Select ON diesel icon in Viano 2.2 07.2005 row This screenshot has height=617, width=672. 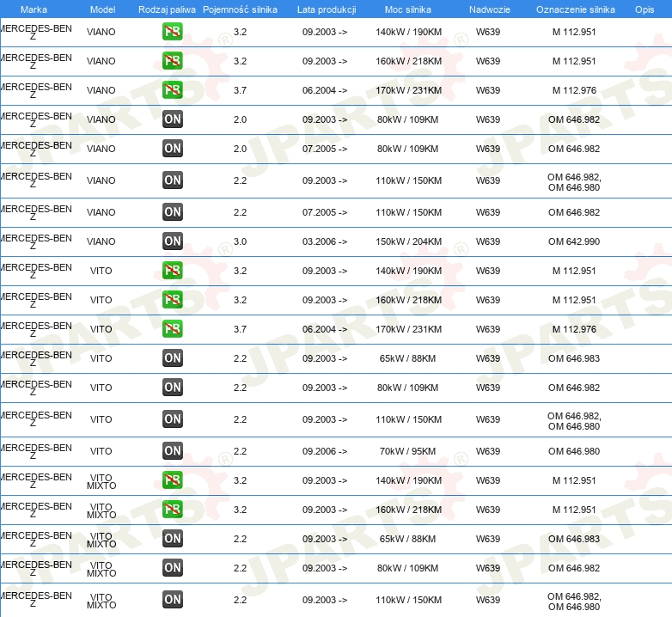tap(172, 211)
